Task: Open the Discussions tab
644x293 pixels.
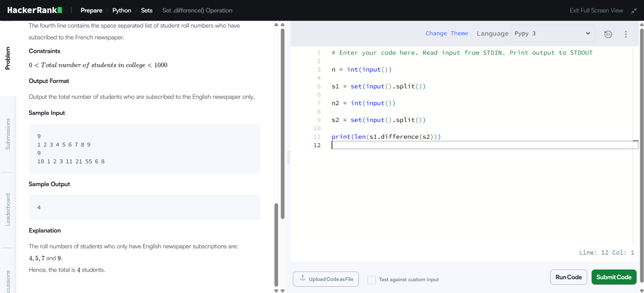Action: pos(7,280)
